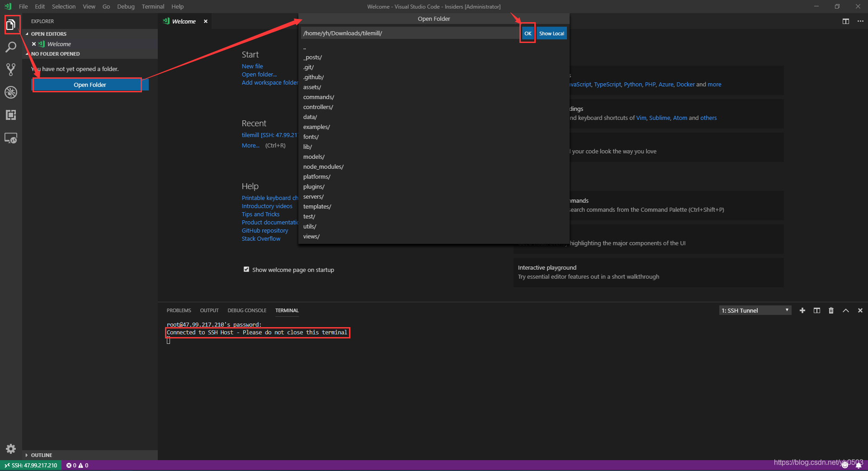The height and width of the screenshot is (471, 868).
Task: Open the Help menu
Action: pyautogui.click(x=178, y=6)
